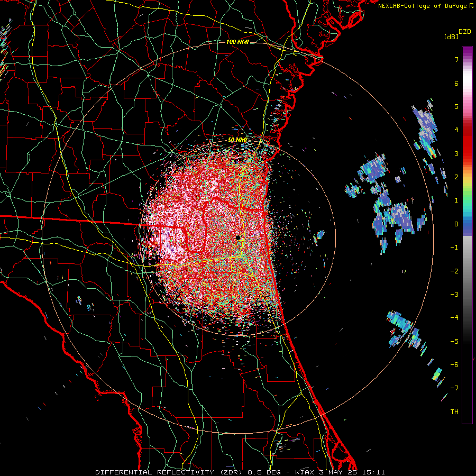Click the 3 MAY 25 date in caption
This screenshot has width=476, height=476.
click(x=337, y=472)
